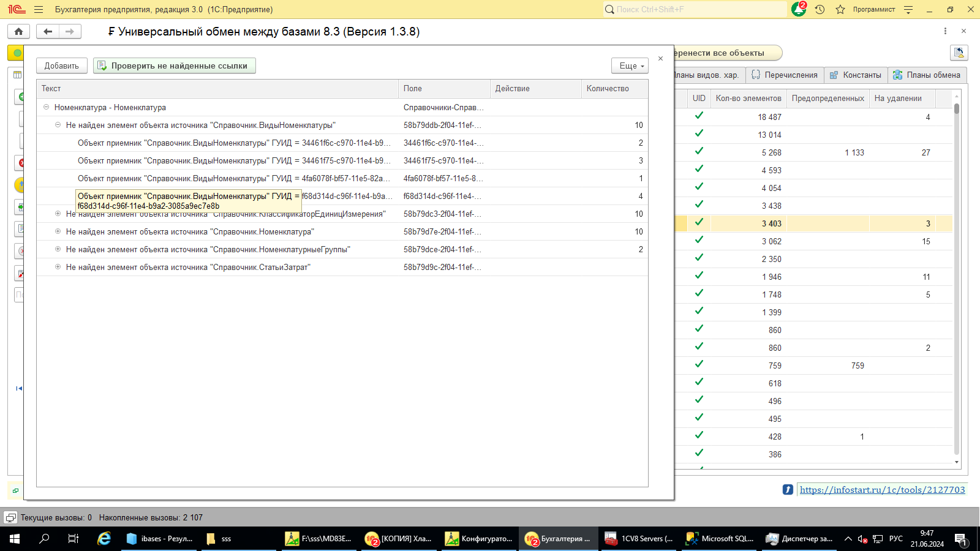Toggle the UID checkmark in row 3 403
Screen dimensions: 980x551
coord(699,222)
